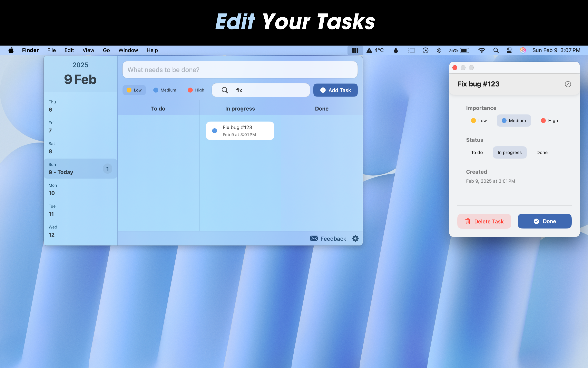Select Wed 12 in the date sidebar
588x368 pixels.
pyautogui.click(x=80, y=231)
